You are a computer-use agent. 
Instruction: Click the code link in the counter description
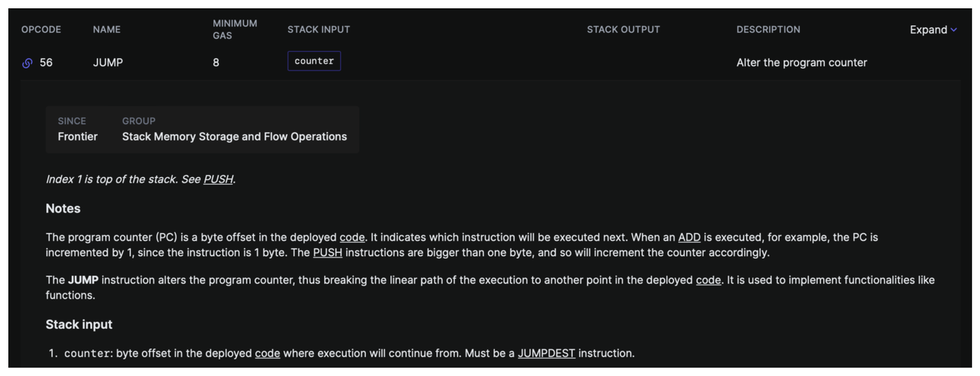(267, 354)
